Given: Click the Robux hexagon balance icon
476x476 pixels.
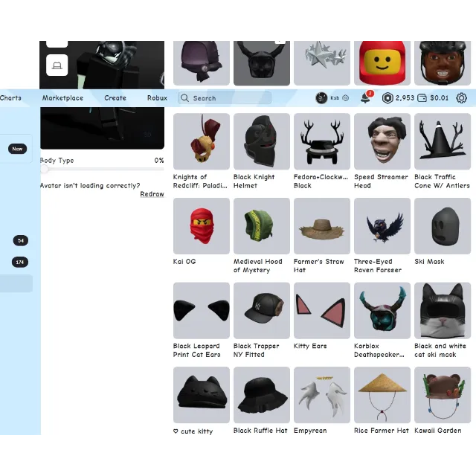Looking at the screenshot, I should point(387,98).
